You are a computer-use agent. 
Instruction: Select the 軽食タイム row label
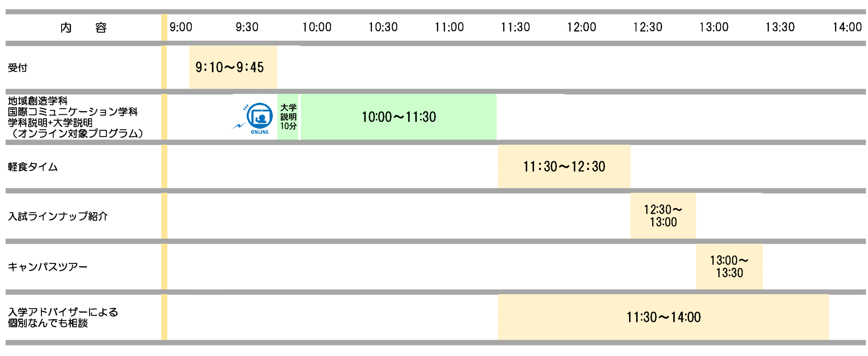[x=33, y=167]
